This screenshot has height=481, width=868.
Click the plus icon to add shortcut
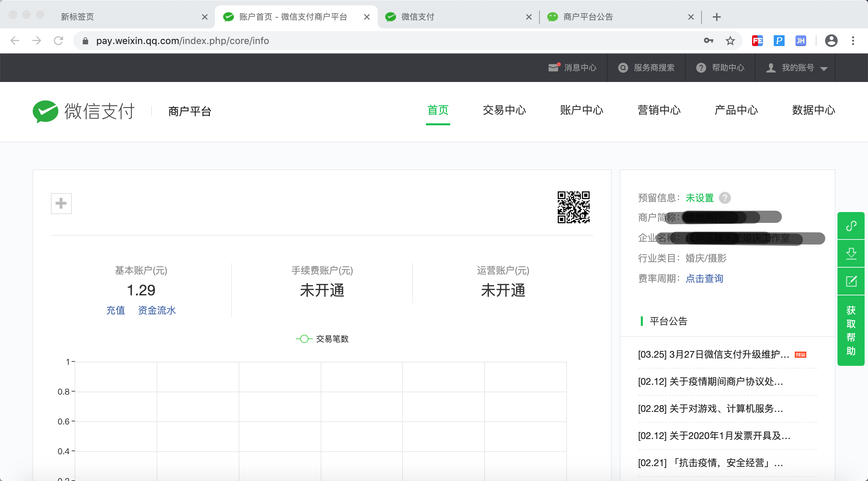(61, 204)
